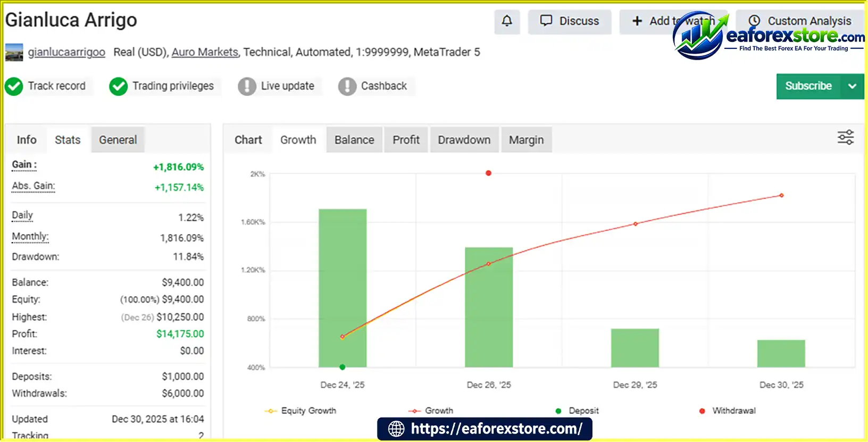Open Custom Analysis
This screenshot has width=868, height=442.
[x=801, y=21]
